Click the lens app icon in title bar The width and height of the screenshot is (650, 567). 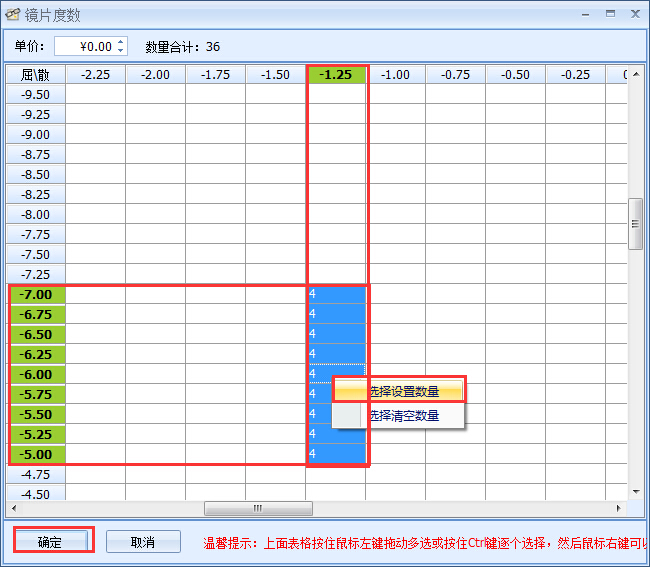[12, 15]
